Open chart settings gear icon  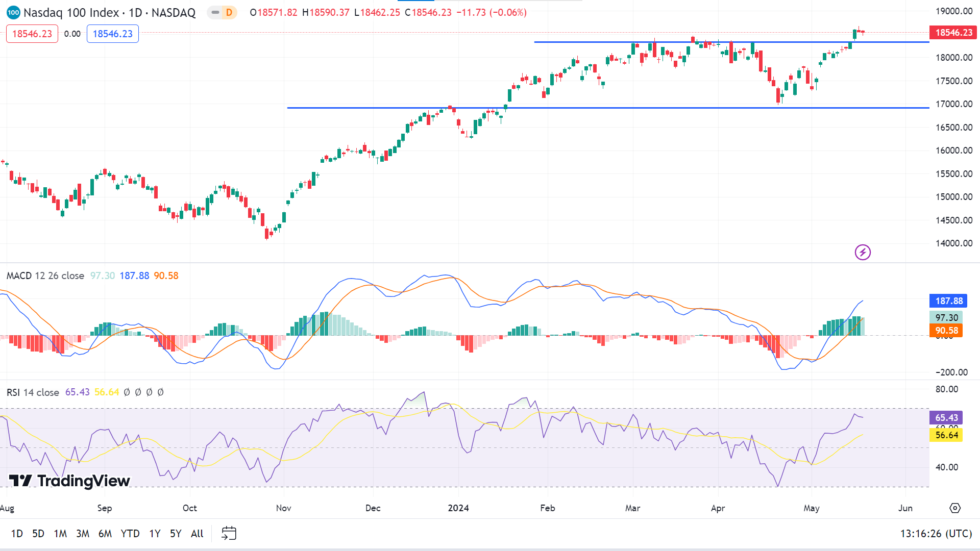tap(954, 508)
